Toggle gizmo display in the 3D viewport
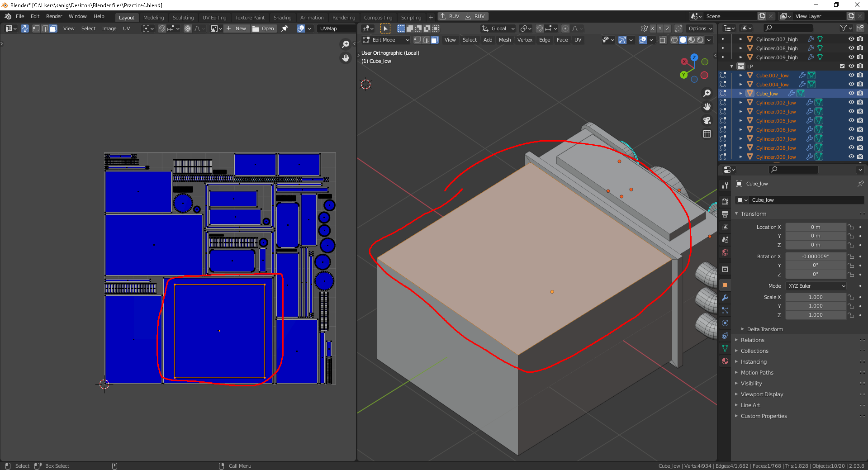The width and height of the screenshot is (868, 470). point(623,40)
